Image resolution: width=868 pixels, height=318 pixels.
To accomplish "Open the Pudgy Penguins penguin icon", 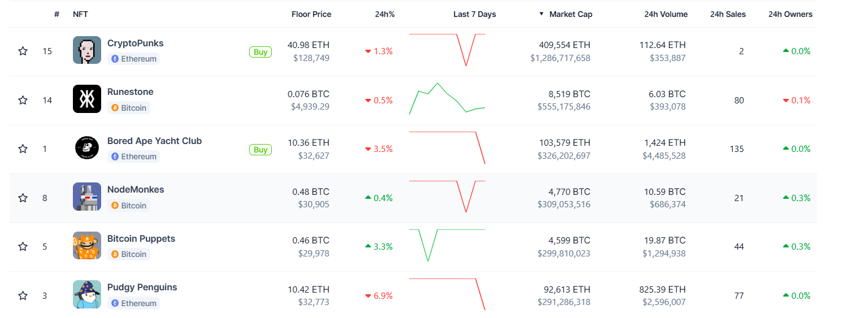I will coord(87,295).
